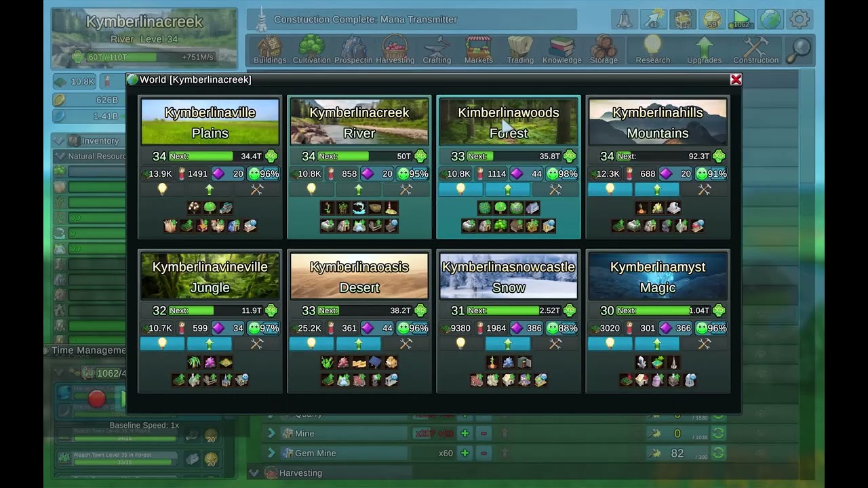Click the Reach Town Level 35 in Forest quest
Viewport: 868px width, 488px height.
coord(117,459)
